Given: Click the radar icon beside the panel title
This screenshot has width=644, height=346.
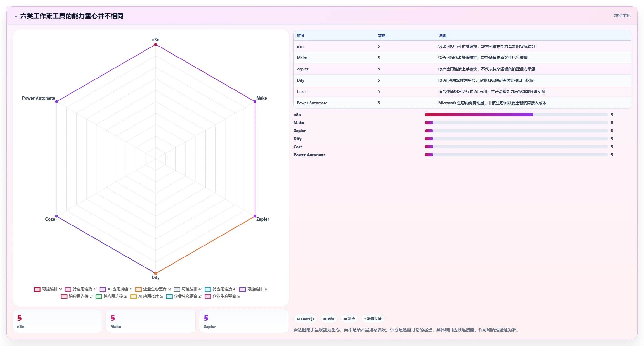Looking at the screenshot, I should [15, 16].
